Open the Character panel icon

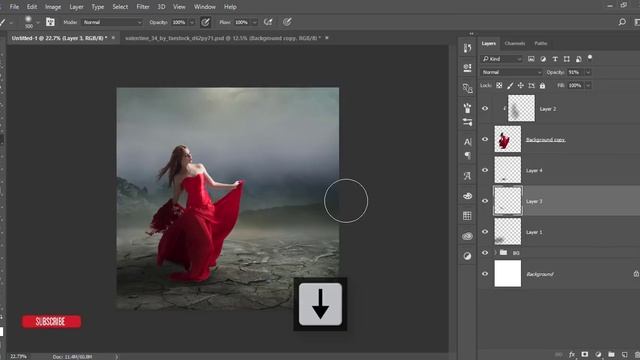(467, 142)
